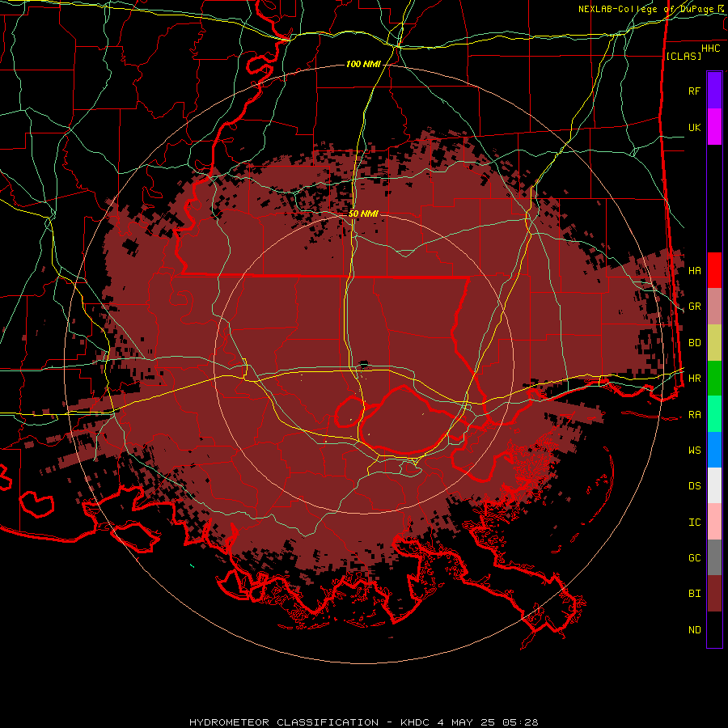Click the WS legend label
The width and height of the screenshot is (728, 728).
point(695,450)
